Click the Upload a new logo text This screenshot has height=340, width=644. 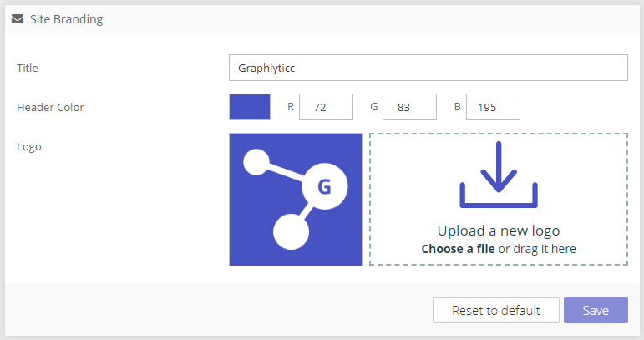499,231
